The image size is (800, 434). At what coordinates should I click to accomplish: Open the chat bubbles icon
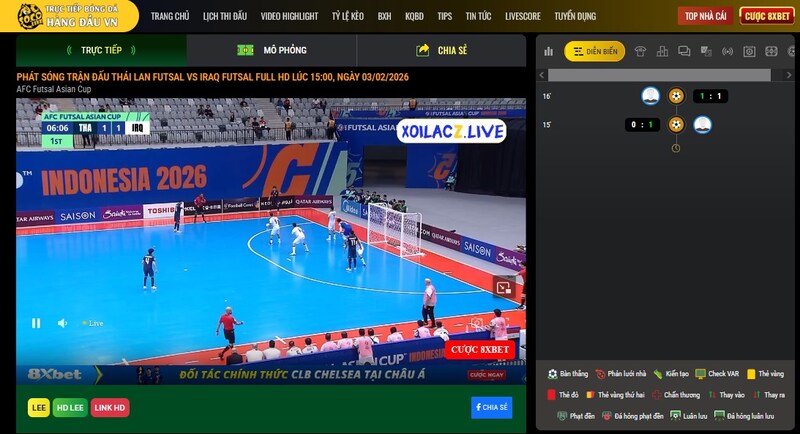click(684, 51)
